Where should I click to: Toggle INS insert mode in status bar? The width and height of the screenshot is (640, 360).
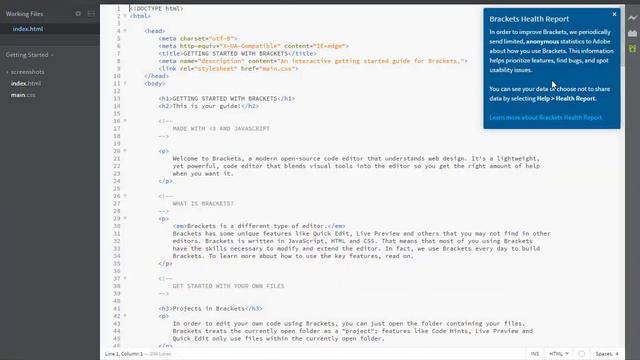[x=535, y=354]
